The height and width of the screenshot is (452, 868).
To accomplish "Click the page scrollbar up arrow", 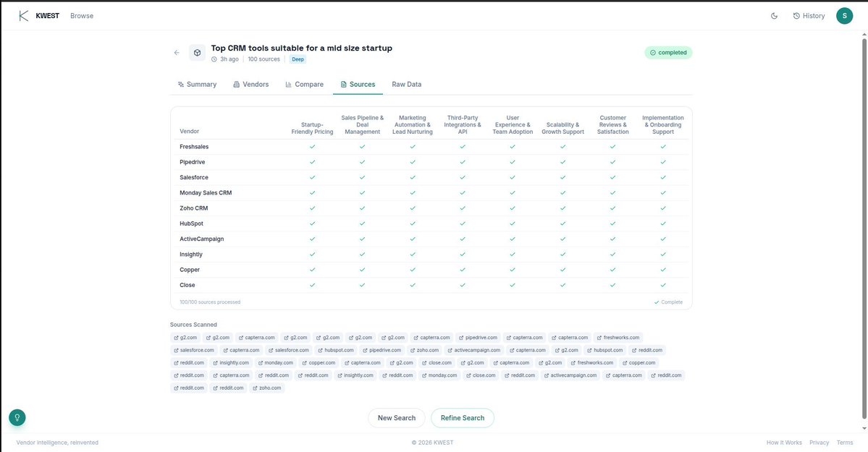I will click(x=864, y=34).
